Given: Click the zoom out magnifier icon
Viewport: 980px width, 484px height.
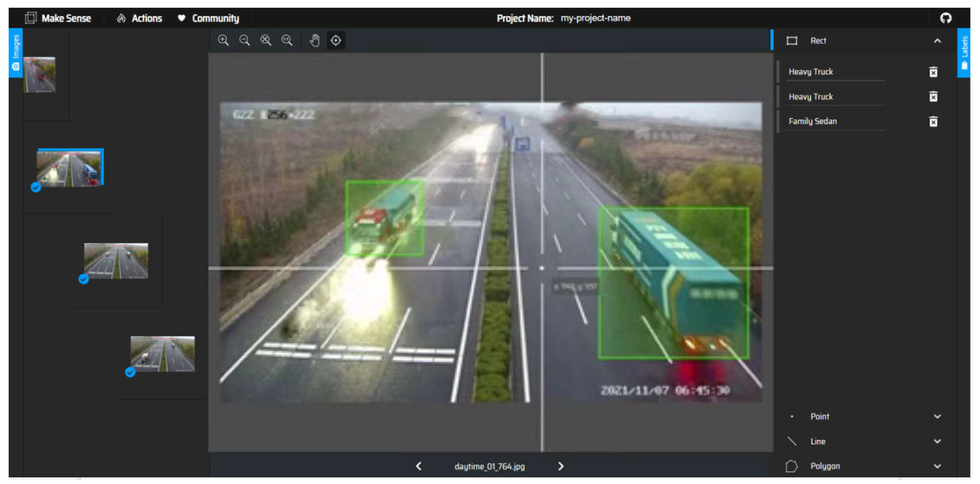Looking at the screenshot, I should coord(245,40).
